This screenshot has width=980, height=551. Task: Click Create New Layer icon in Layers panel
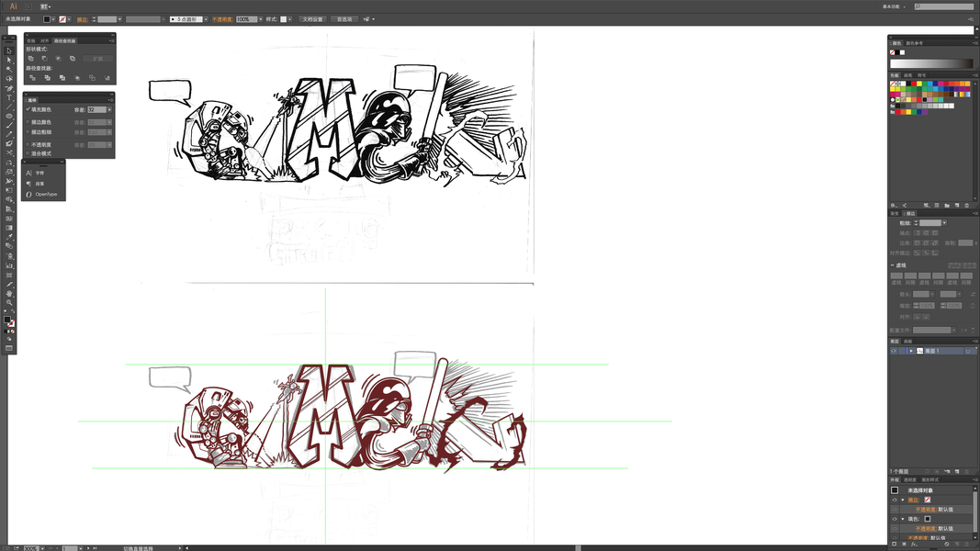coord(957,471)
